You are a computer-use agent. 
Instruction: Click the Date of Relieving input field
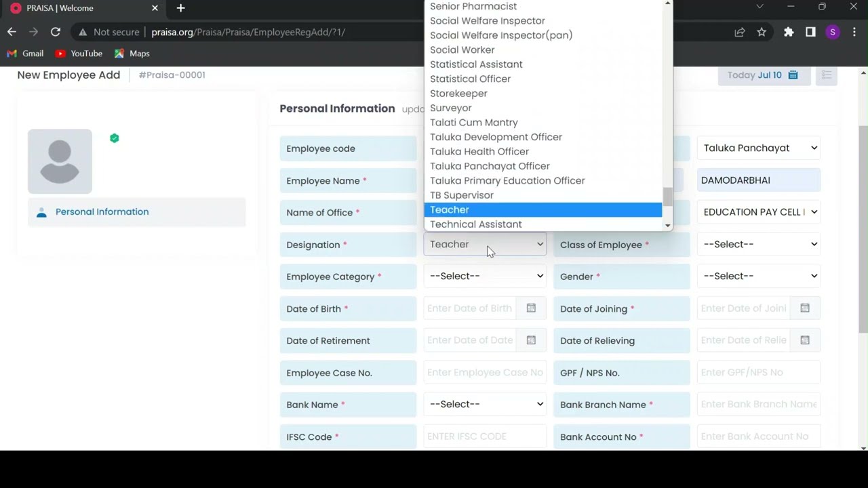pyautogui.click(x=743, y=340)
